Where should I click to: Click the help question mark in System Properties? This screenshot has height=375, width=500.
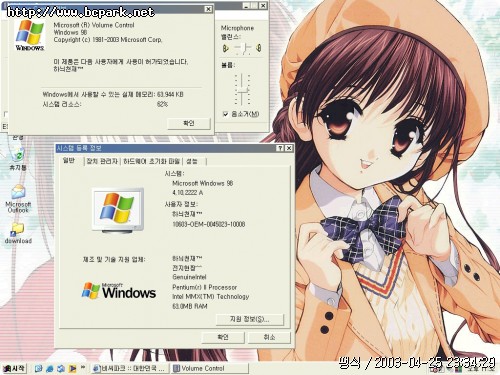coord(281,148)
